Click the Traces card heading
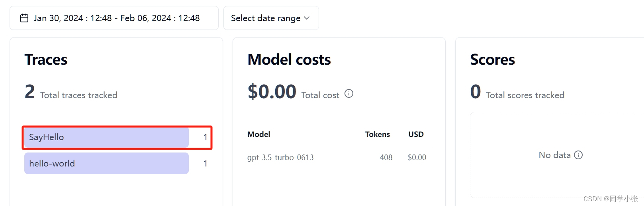This screenshot has height=206, width=644. [x=46, y=60]
